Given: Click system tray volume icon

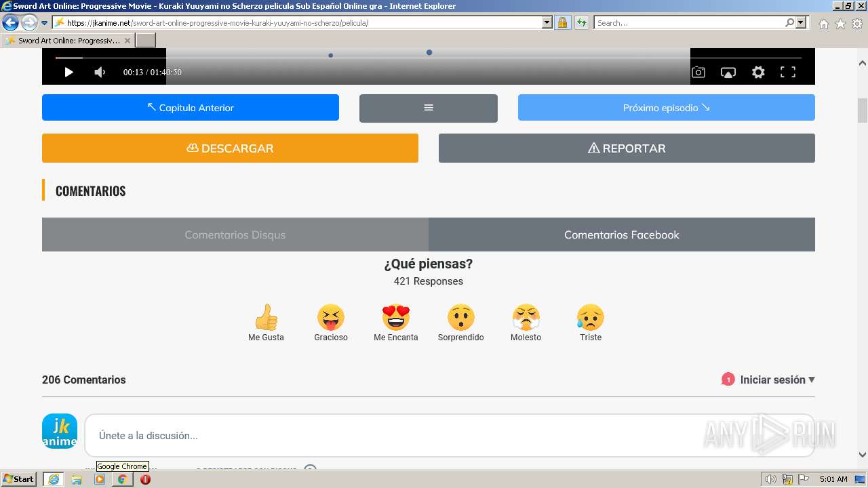Looking at the screenshot, I should point(770,479).
